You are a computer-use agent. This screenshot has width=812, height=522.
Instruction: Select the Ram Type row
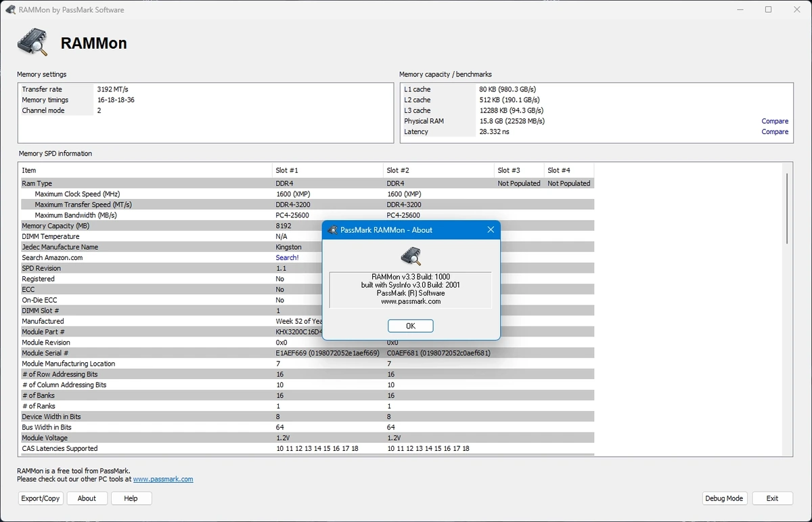(307, 183)
